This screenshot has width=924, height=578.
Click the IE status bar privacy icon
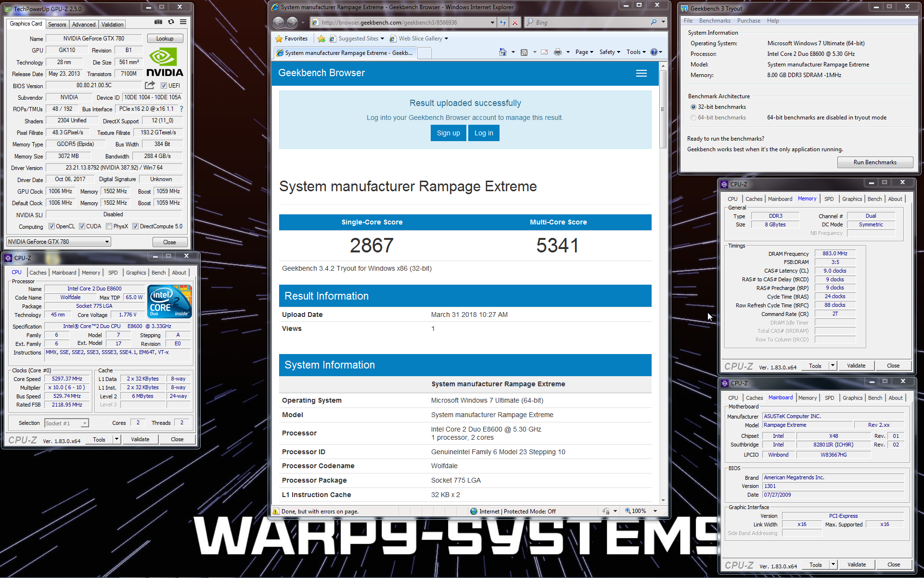click(606, 511)
